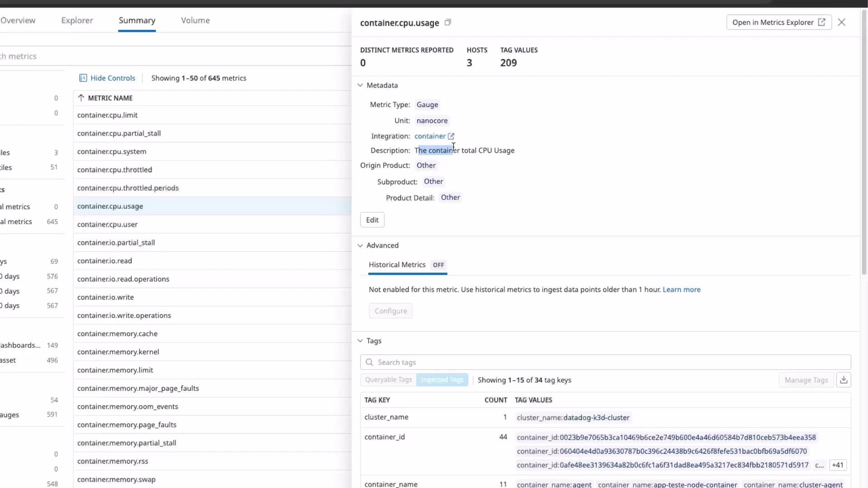Select container.memory.oom_events metric
The image size is (868, 488).
click(x=212, y=407)
